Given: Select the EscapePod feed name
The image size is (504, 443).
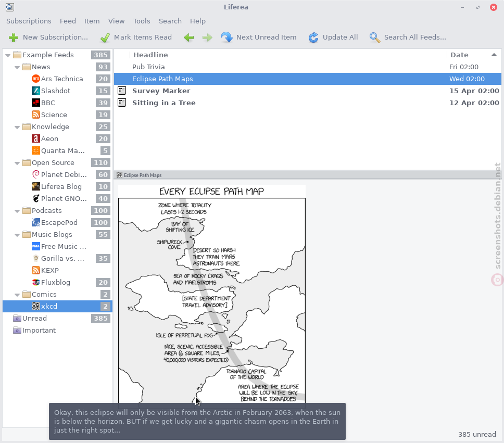Looking at the screenshot, I should pyautogui.click(x=59, y=222).
